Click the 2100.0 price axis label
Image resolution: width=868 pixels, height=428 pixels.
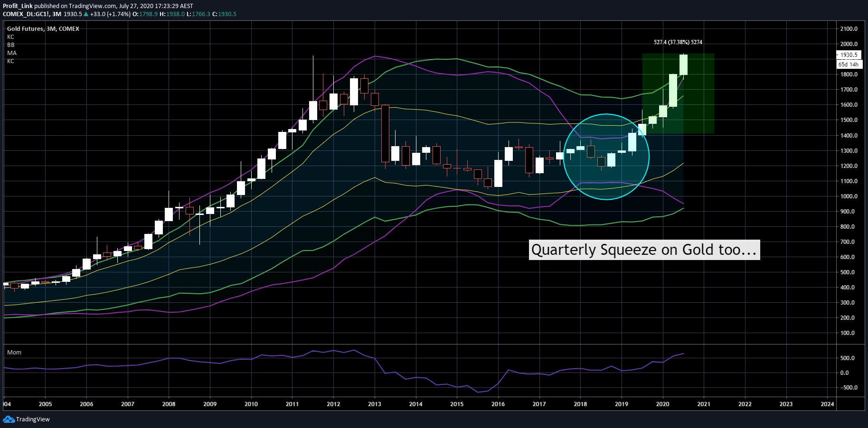[849, 29]
